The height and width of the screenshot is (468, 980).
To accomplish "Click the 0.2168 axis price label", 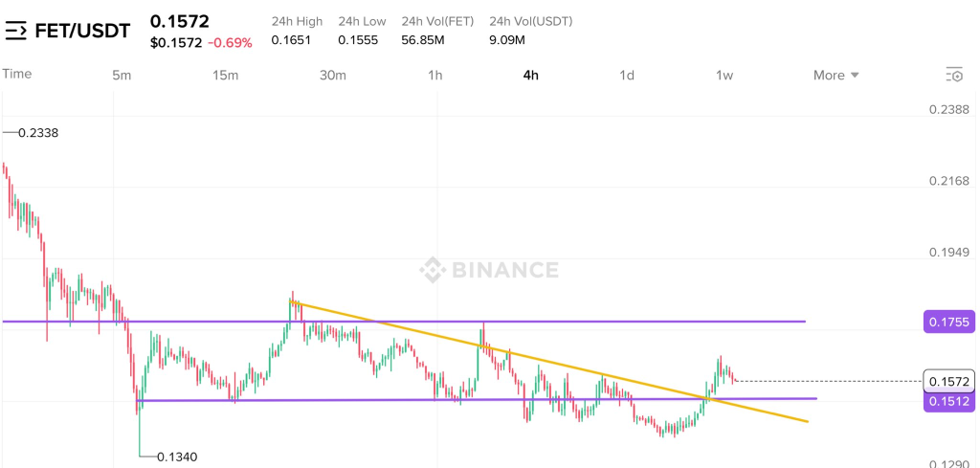I will (949, 181).
